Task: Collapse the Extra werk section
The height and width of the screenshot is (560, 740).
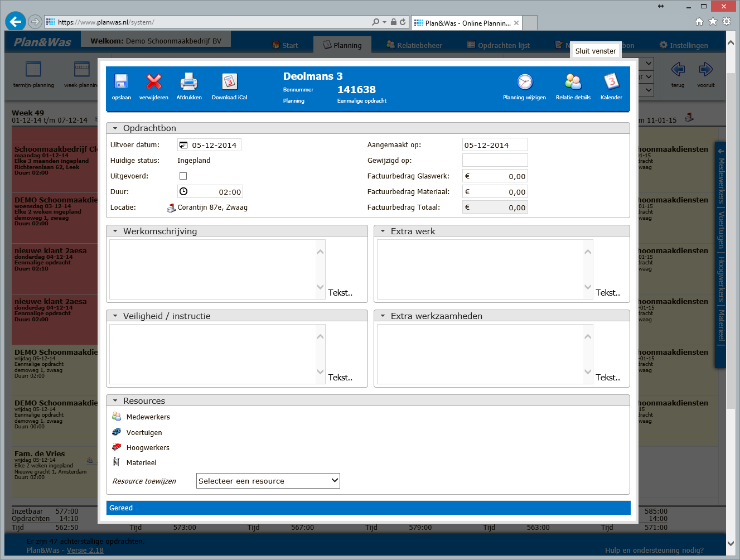Action: click(383, 231)
